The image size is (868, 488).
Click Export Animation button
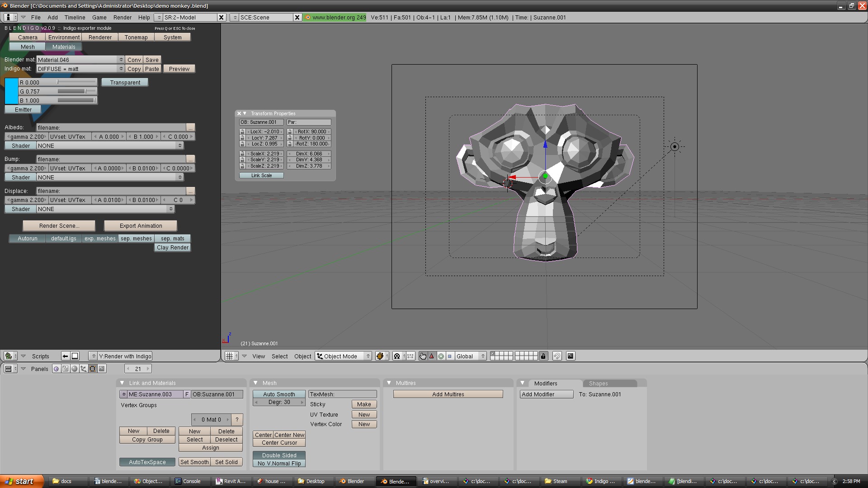pyautogui.click(x=141, y=225)
